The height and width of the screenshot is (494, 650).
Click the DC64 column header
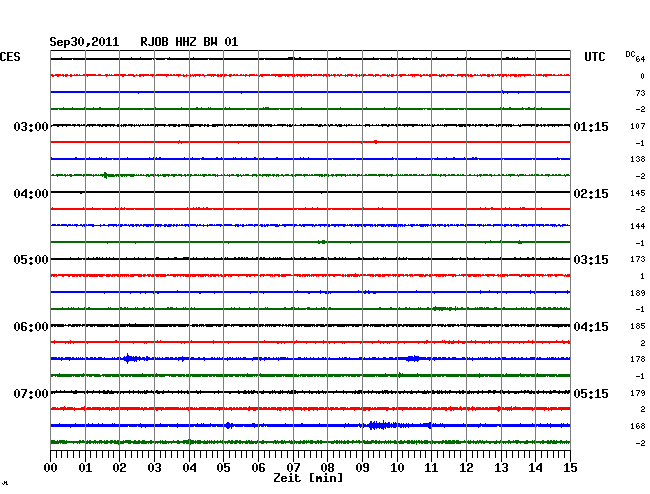pos(635,56)
